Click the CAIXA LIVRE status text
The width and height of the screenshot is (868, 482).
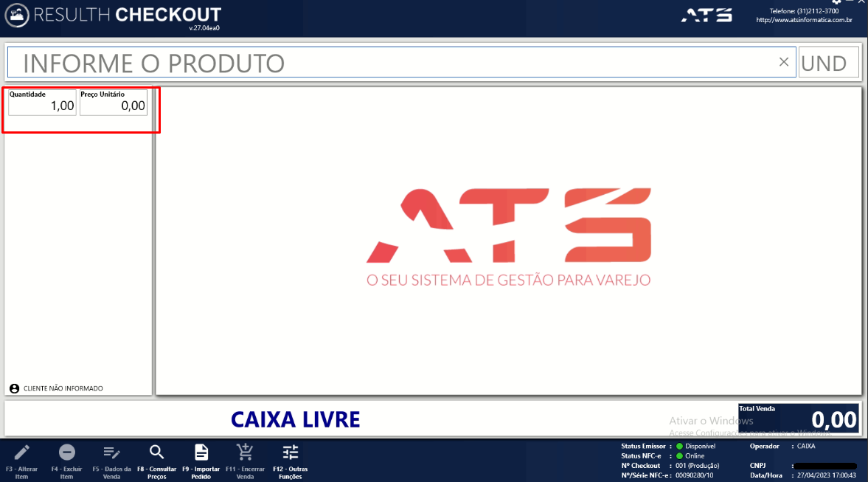coord(295,419)
